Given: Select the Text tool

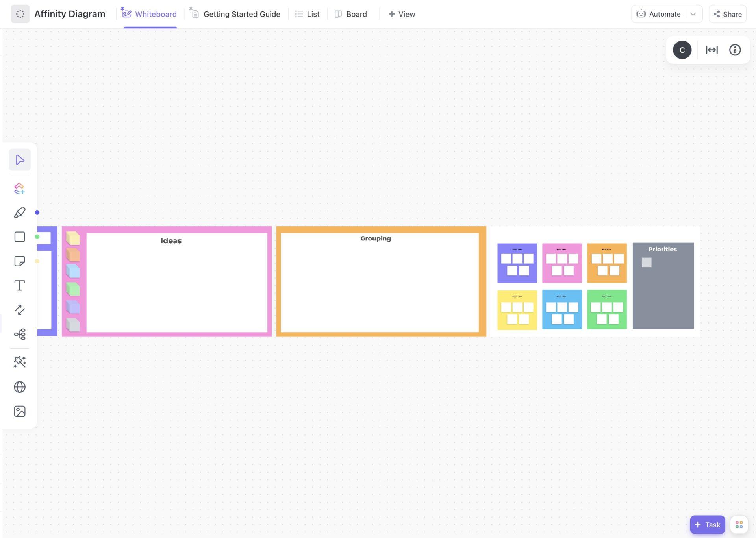Looking at the screenshot, I should coord(20,285).
